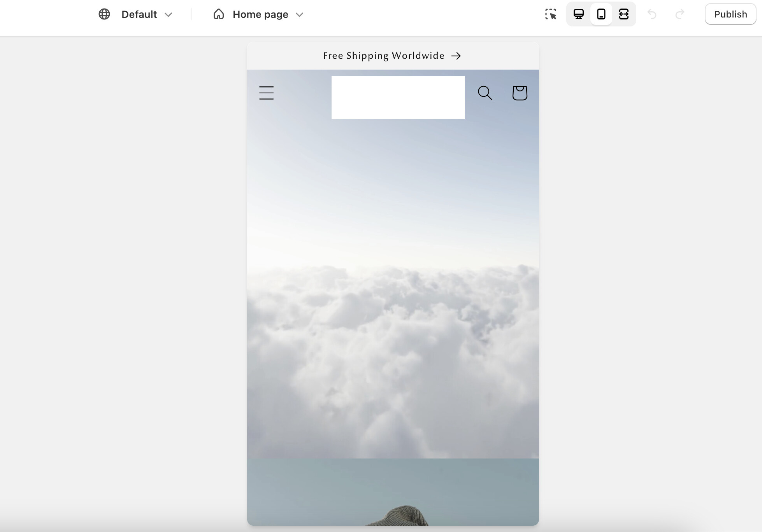Follow the Free Shipping Worldwide announcement link
Image resolution: width=762 pixels, height=532 pixels.
(392, 56)
